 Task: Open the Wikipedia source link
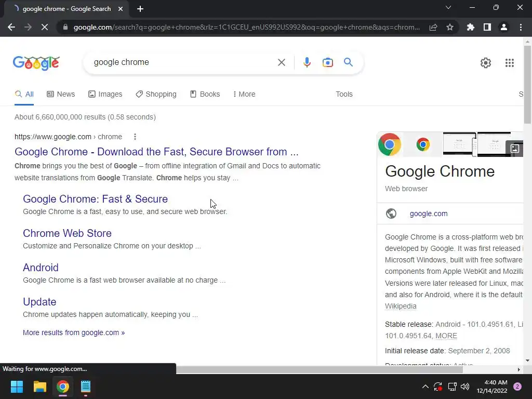coord(401,306)
